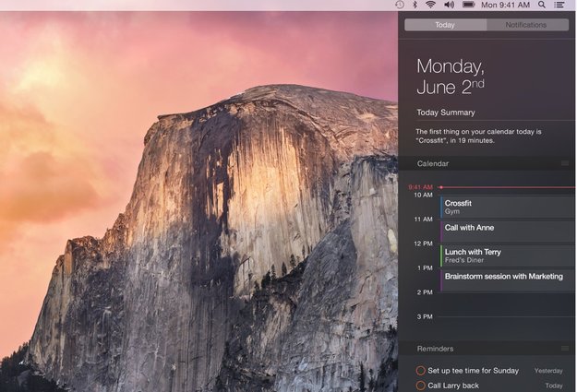The width and height of the screenshot is (577, 392).
Task: Open Lunch with Terry event
Action: (508, 255)
